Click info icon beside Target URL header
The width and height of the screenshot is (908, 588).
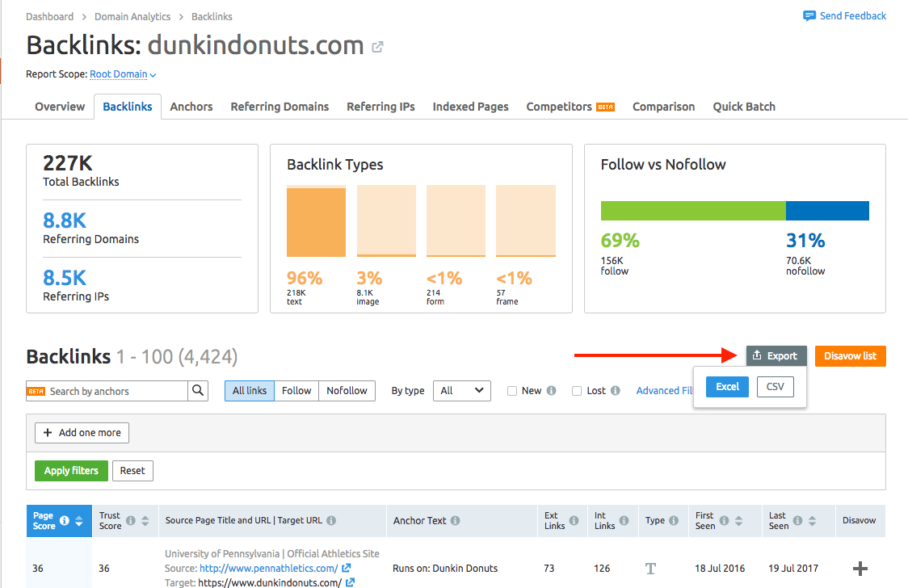click(x=331, y=520)
